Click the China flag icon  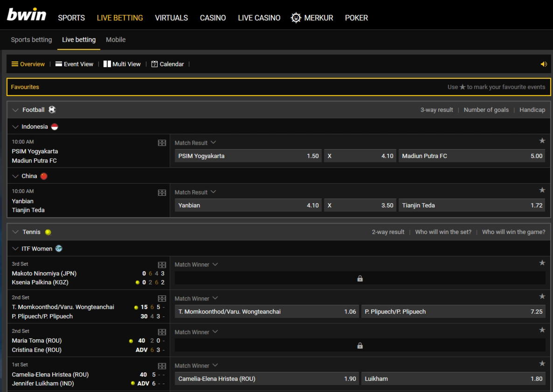tap(44, 176)
